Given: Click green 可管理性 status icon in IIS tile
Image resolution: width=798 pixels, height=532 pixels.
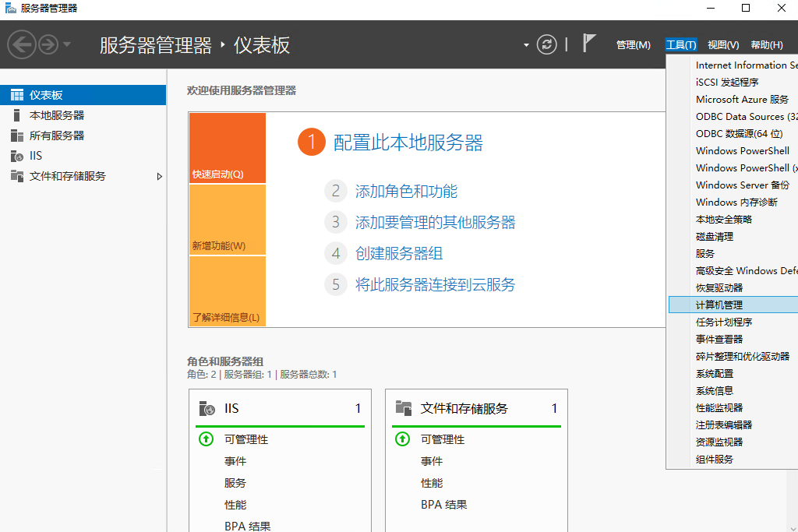Looking at the screenshot, I should (206, 439).
